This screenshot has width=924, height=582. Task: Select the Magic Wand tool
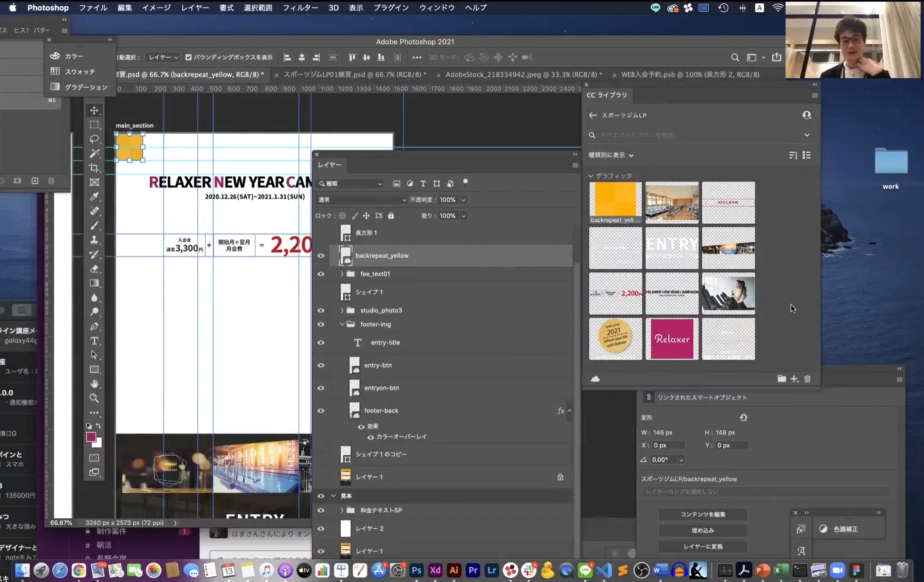pyautogui.click(x=94, y=153)
